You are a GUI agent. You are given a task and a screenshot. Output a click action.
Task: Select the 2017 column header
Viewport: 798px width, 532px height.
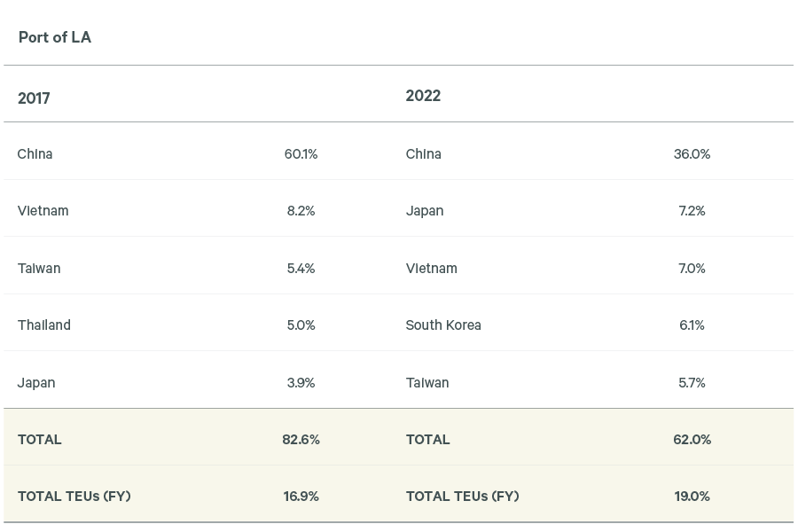point(34,98)
